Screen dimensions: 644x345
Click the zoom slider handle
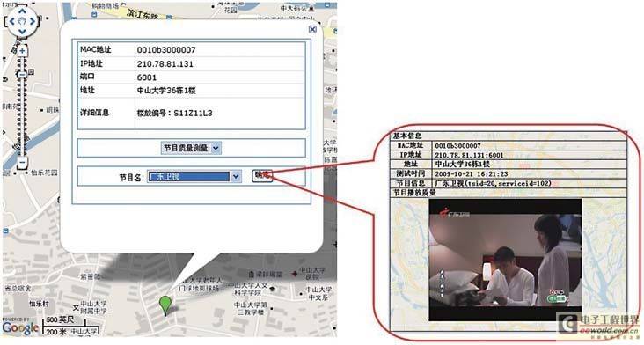pos(22,74)
